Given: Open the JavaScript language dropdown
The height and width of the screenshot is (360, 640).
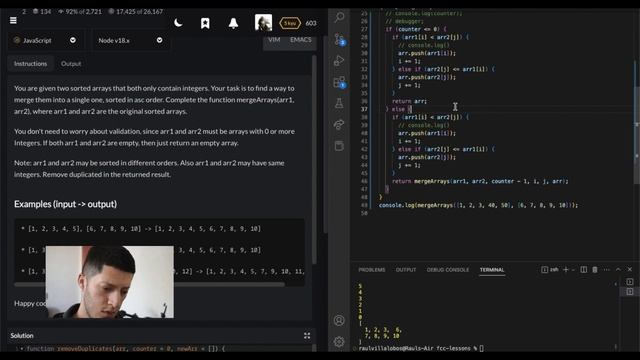Looking at the screenshot, I should pos(45,40).
